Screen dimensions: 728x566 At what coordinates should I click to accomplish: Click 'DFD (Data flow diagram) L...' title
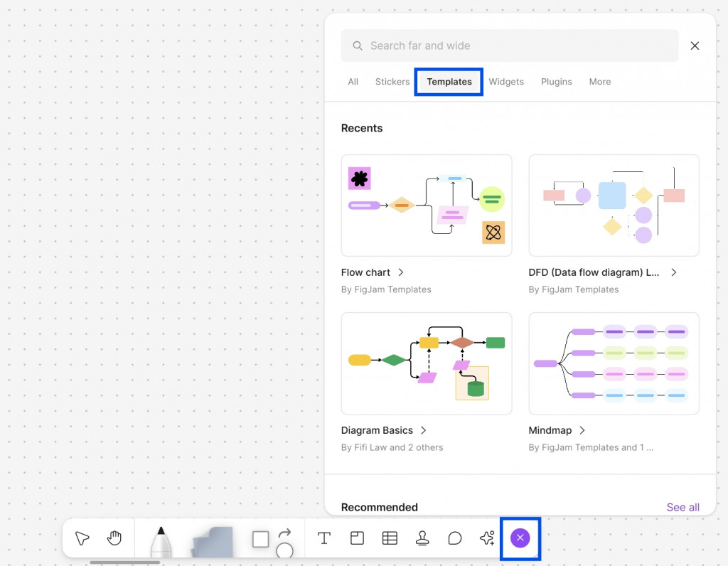(x=594, y=272)
